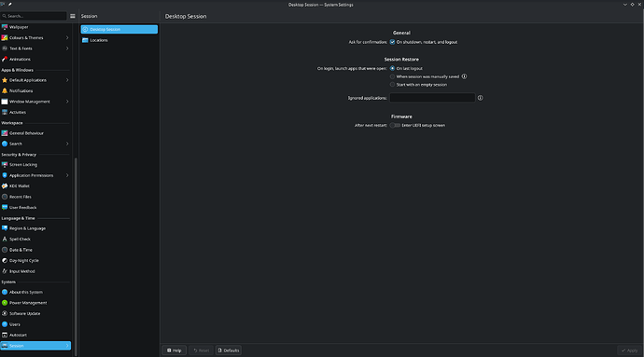This screenshot has width=644, height=357.
Task: Click the Reset button
Action: (x=201, y=350)
